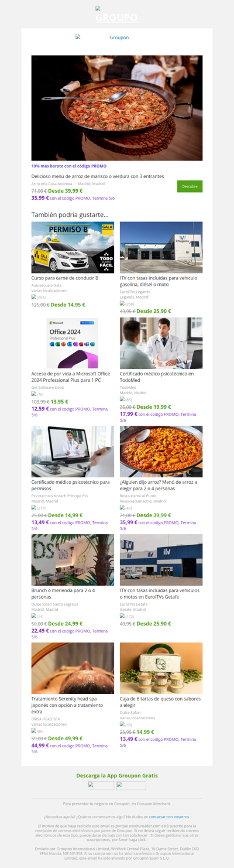Open the Permiso B driving course image
The image size is (234, 868).
[x=73, y=247]
